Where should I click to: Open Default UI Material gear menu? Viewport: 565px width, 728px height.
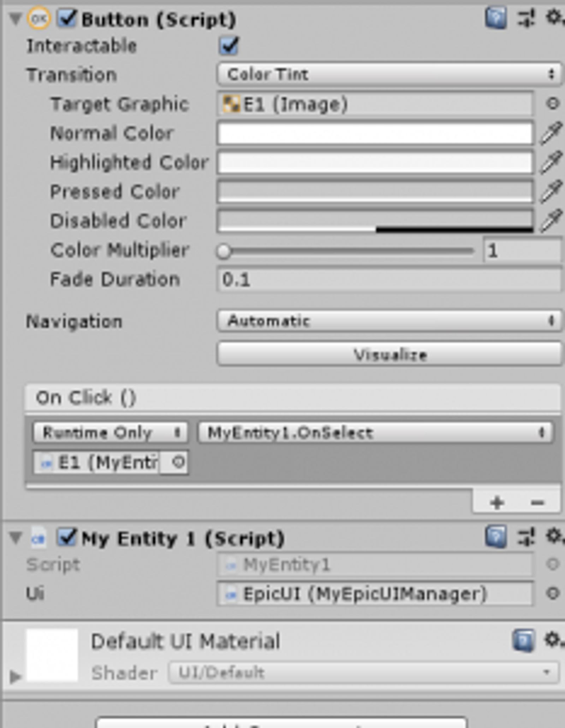pyautogui.click(x=554, y=639)
